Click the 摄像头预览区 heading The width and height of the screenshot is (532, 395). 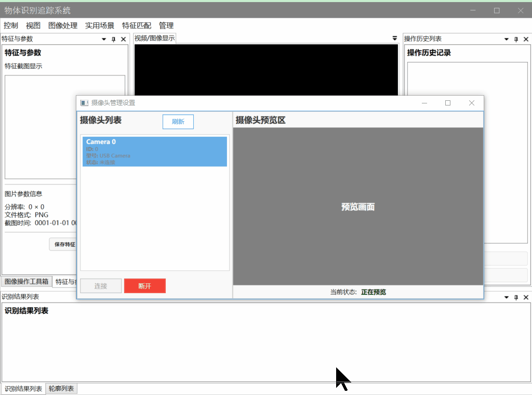pyautogui.click(x=261, y=120)
